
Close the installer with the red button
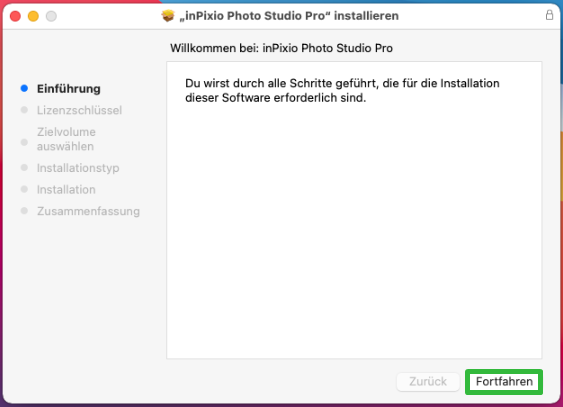pyautogui.click(x=15, y=16)
